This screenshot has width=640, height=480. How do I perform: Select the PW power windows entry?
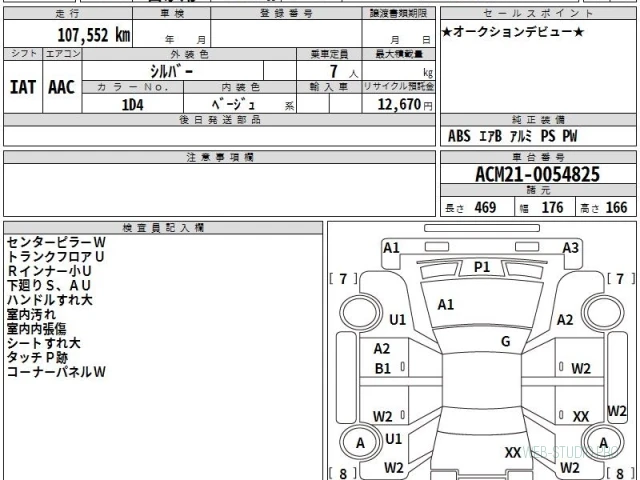pyautogui.click(x=570, y=136)
